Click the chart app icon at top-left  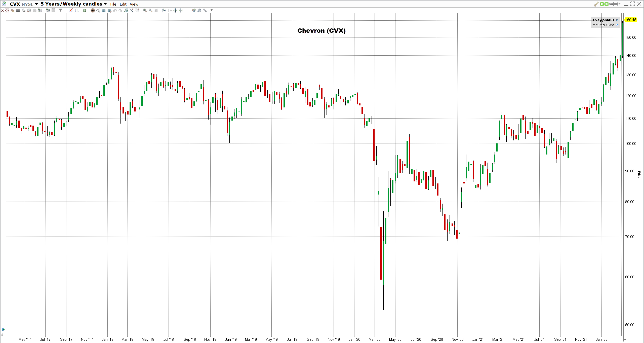[x=4, y=4]
